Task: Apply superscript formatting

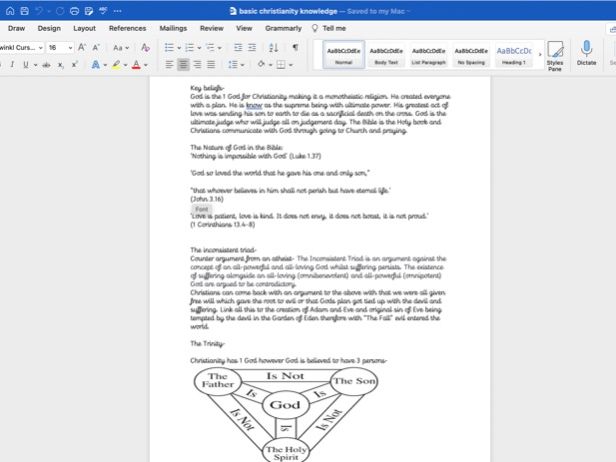Action: pos(75,64)
